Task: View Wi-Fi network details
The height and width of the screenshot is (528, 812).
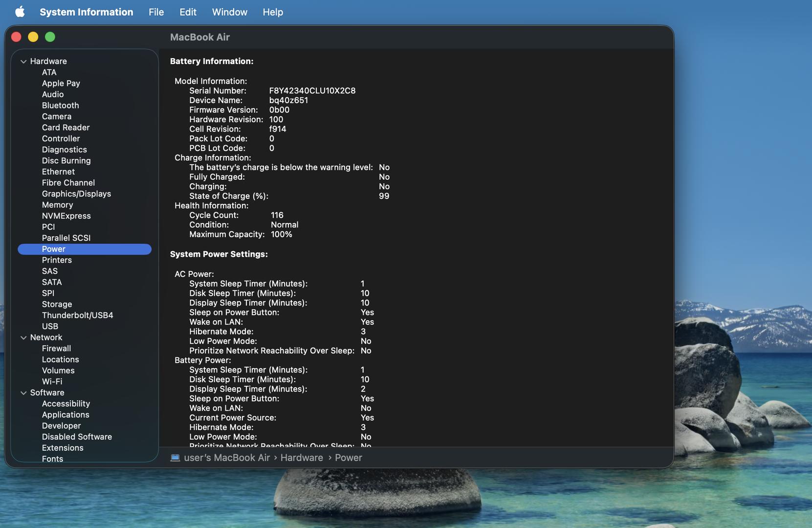Action: pyautogui.click(x=52, y=382)
